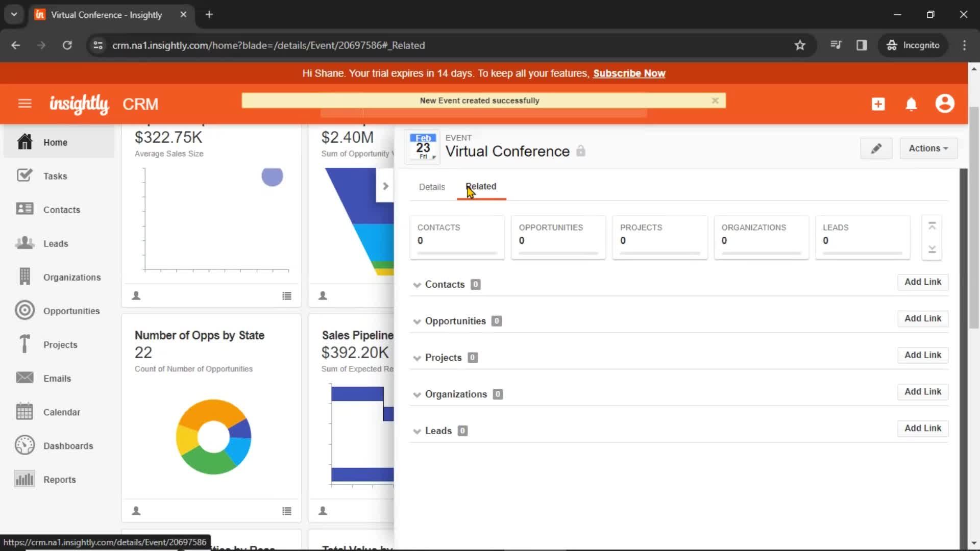Image resolution: width=980 pixels, height=551 pixels.
Task: Click Subscribe Now trial upgrade link
Action: point(629,73)
